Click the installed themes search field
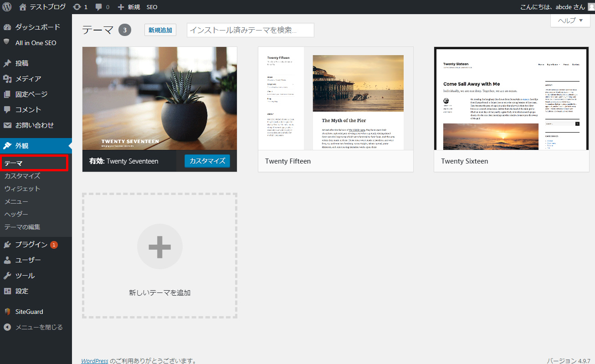Viewport: 595px width, 364px height. pos(250,30)
